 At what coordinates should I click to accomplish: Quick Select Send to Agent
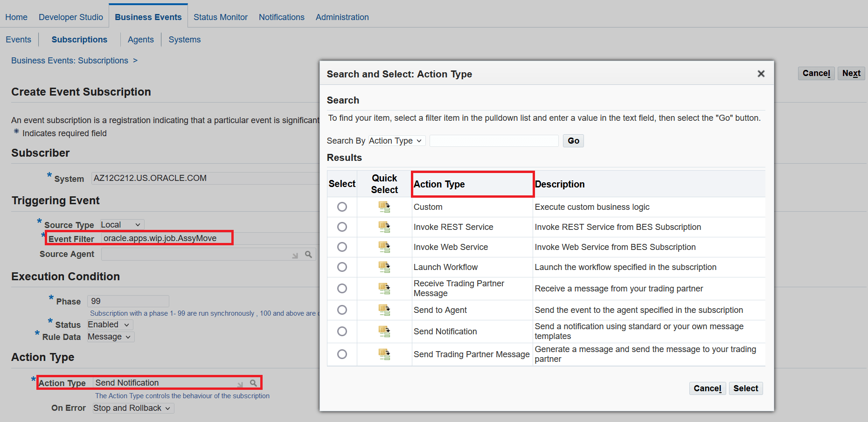click(384, 310)
